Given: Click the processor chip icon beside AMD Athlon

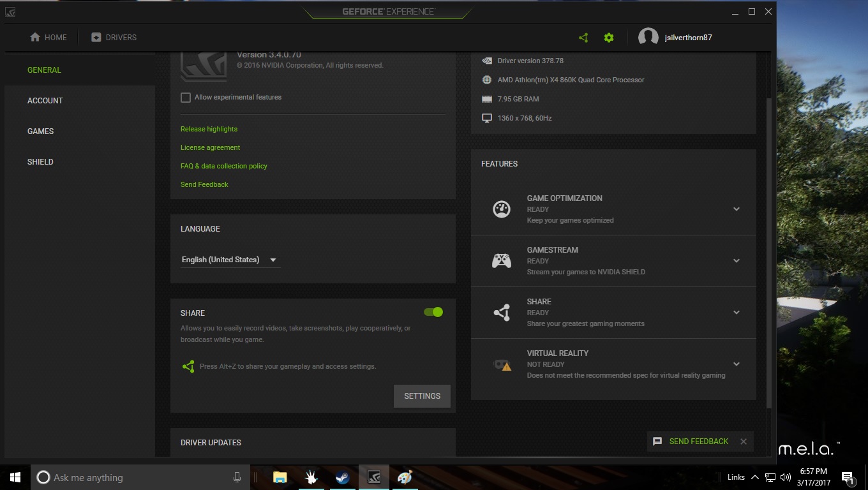Looking at the screenshot, I should click(x=487, y=80).
